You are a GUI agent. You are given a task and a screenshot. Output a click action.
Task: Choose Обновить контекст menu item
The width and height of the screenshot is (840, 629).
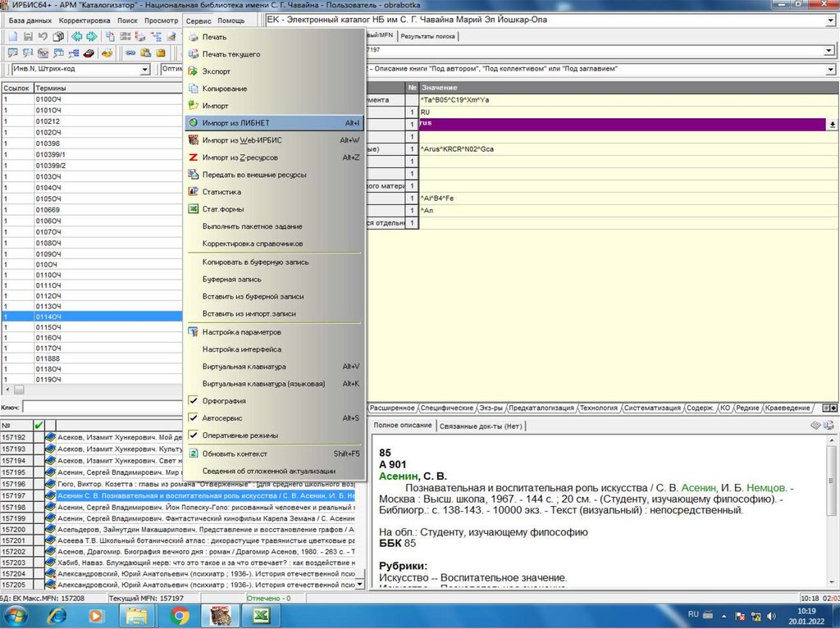point(274,454)
